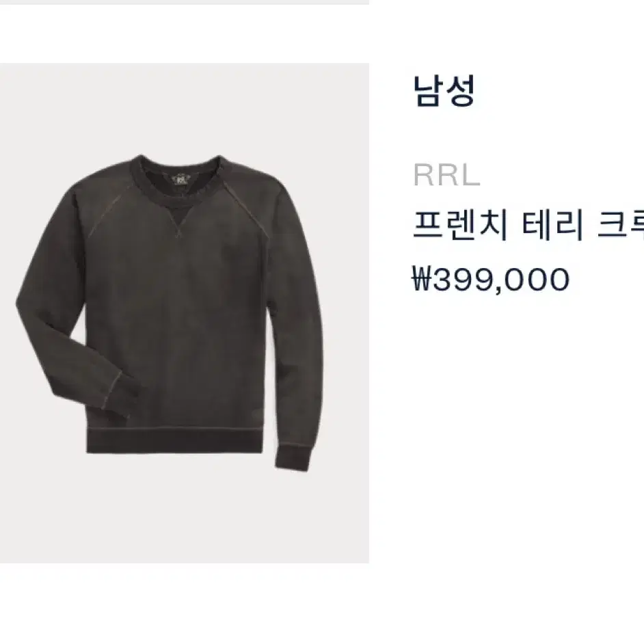Open the RRL brand link
Viewport: 644px width, 644px height.
coord(446,175)
